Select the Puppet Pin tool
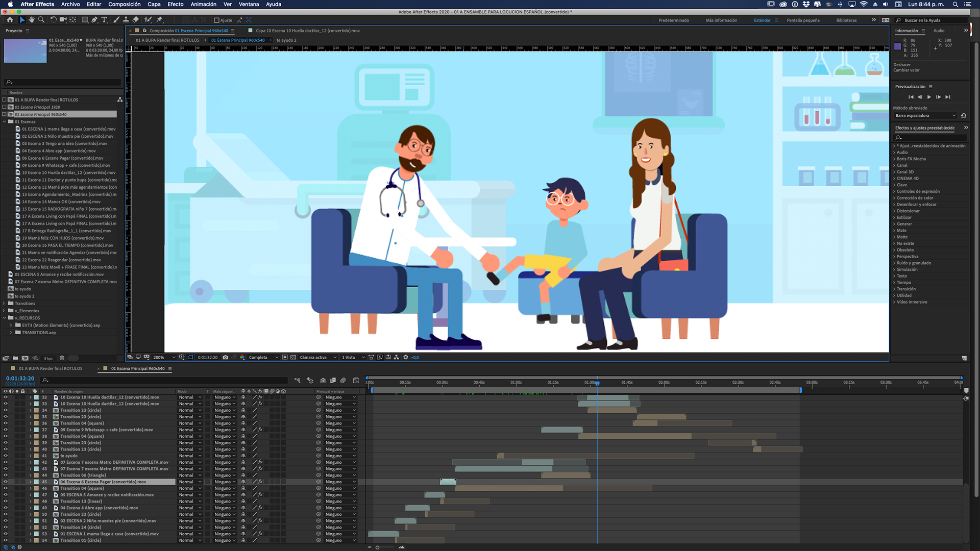The image size is (980, 551). point(160,20)
